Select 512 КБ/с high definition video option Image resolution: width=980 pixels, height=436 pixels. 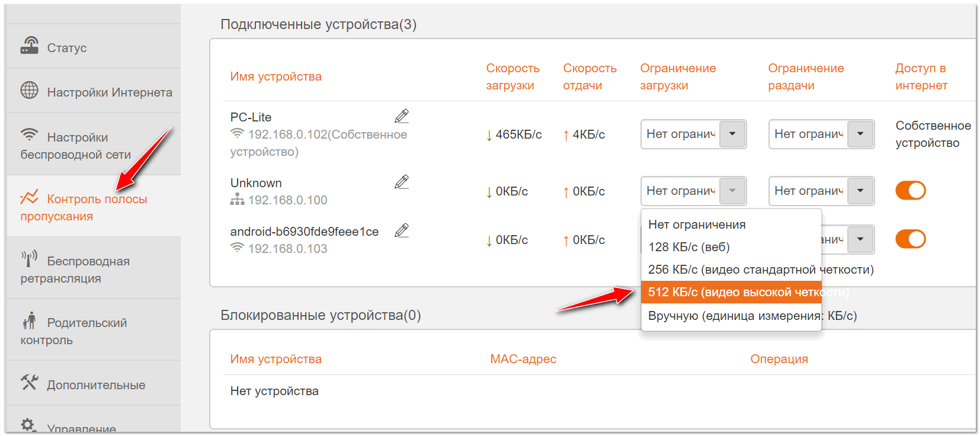[731, 292]
